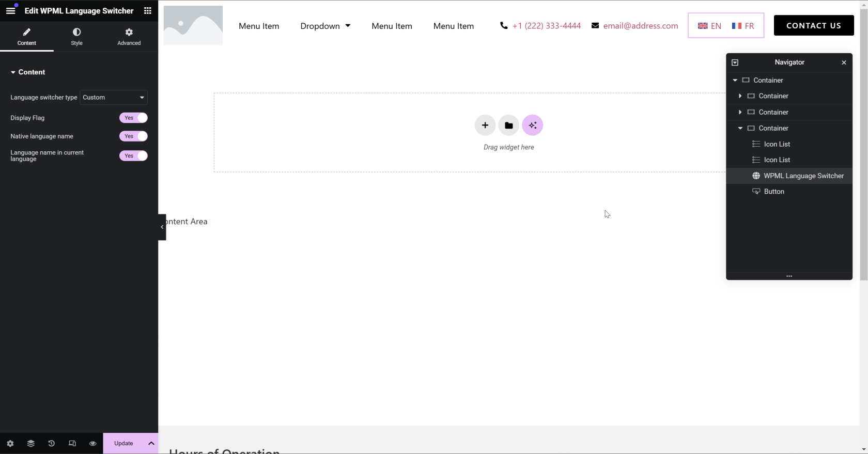
Task: Click the Update button
Action: [123, 443]
